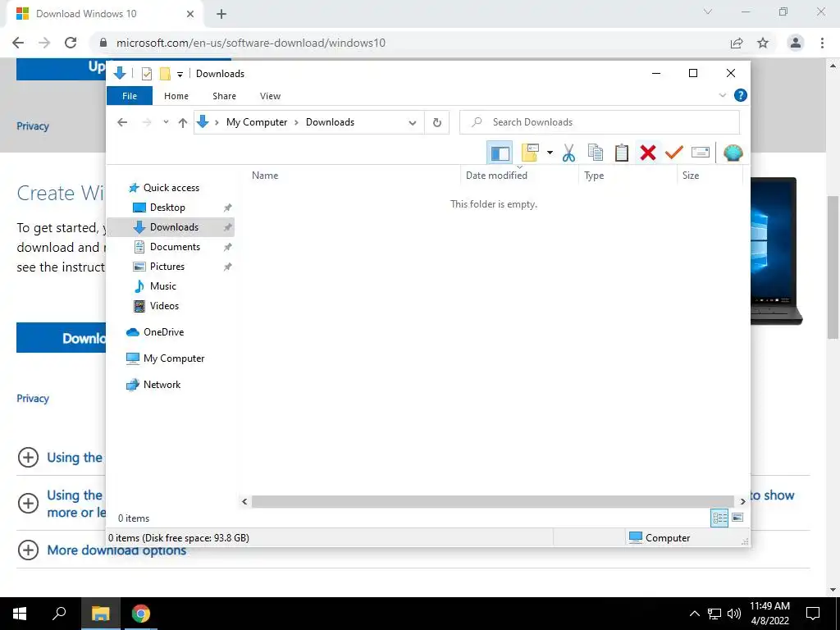Click the red X Delete icon
The height and width of the screenshot is (630, 840).
(x=648, y=153)
